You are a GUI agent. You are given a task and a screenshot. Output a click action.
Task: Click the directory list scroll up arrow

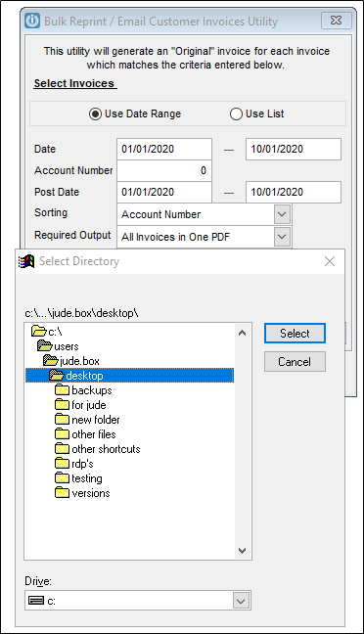click(x=243, y=334)
